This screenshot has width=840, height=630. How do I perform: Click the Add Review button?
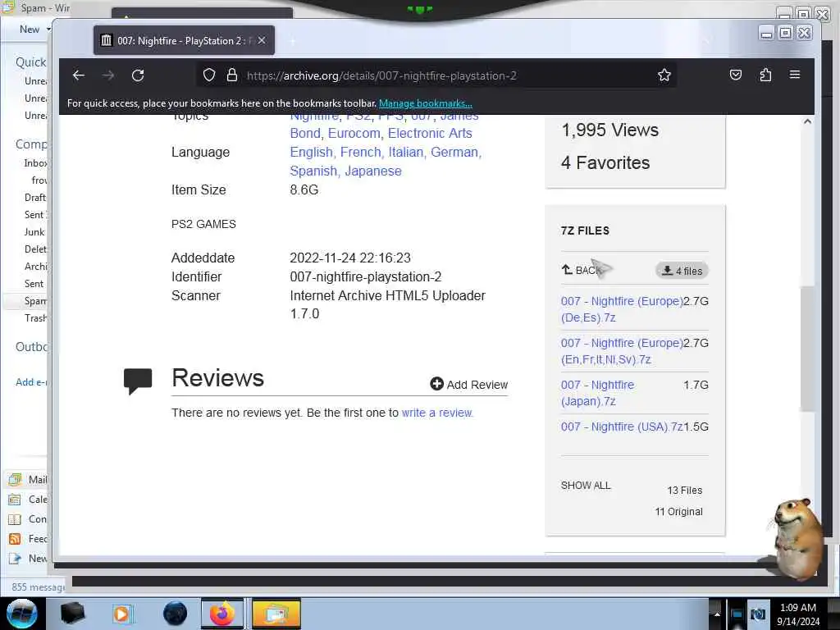tap(468, 385)
